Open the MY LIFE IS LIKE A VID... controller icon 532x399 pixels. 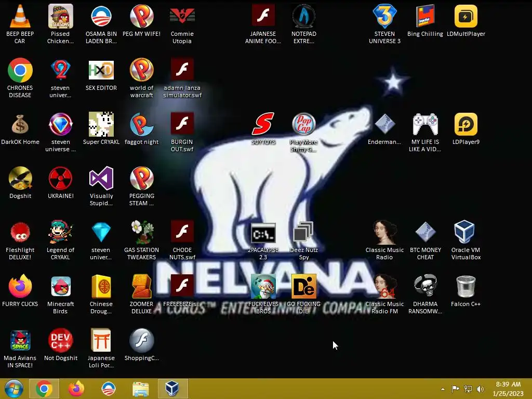click(x=425, y=124)
